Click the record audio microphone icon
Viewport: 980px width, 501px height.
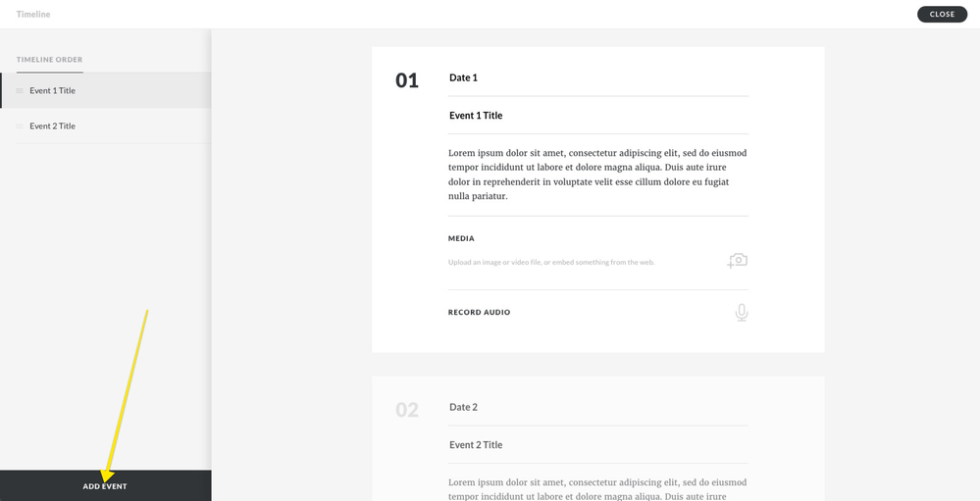pyautogui.click(x=742, y=313)
